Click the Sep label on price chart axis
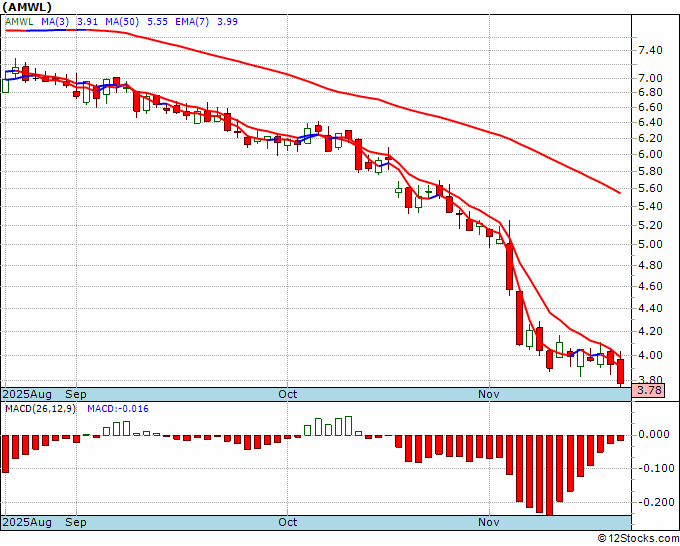The height and width of the screenshot is (546, 680). pyautogui.click(x=76, y=394)
